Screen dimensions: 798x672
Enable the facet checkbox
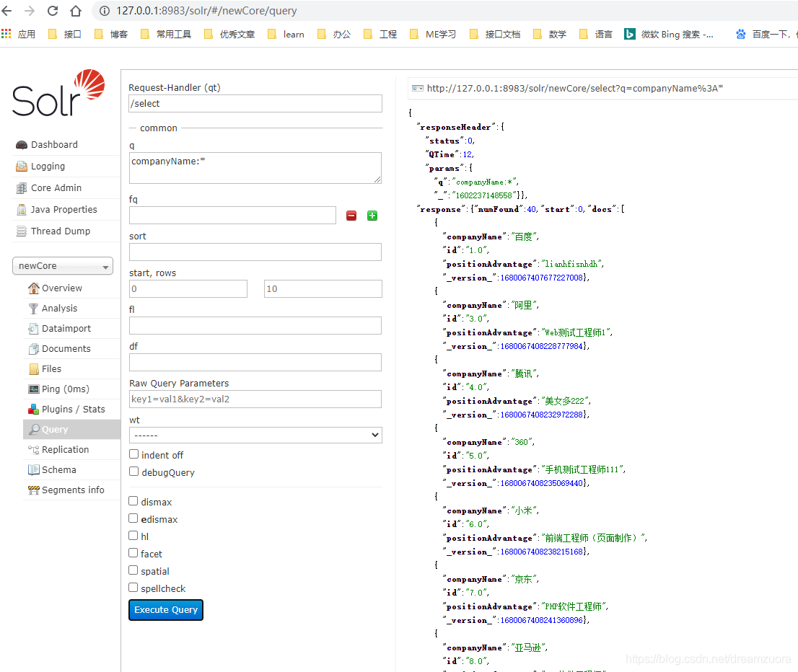tap(133, 553)
